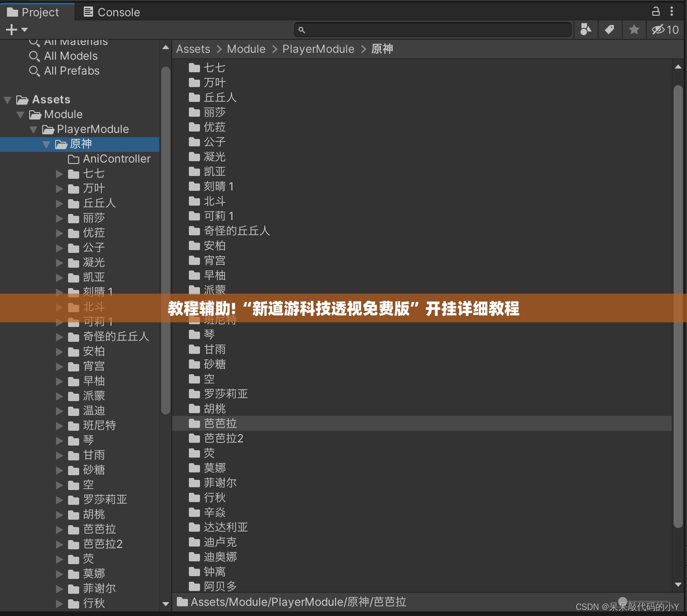687x616 pixels.
Task: Expand the 罗莎莉亚 folder in tree
Action: 59,500
